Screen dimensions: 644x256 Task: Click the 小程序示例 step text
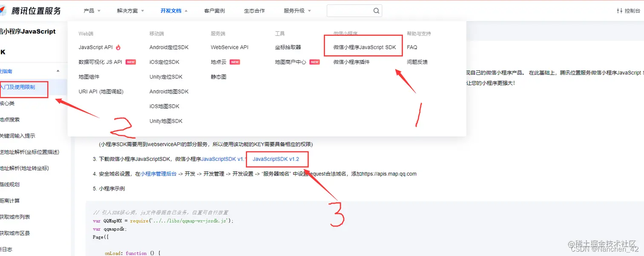pos(112,188)
